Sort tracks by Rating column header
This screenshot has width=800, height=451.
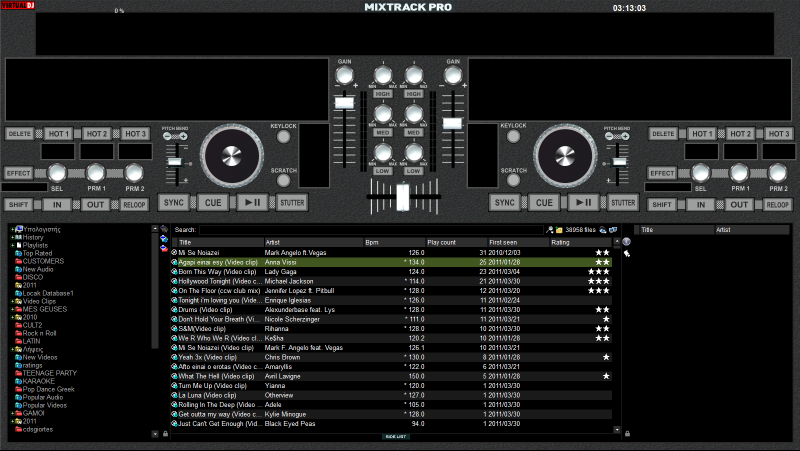(x=581, y=242)
